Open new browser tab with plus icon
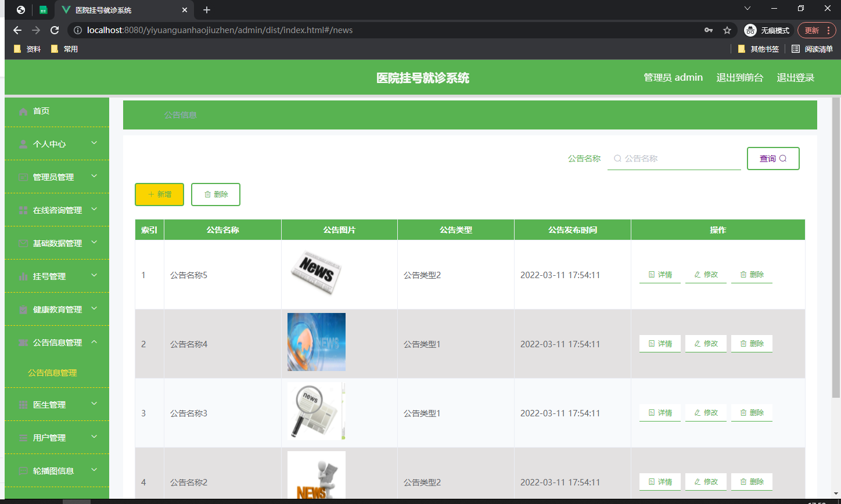 207,10
